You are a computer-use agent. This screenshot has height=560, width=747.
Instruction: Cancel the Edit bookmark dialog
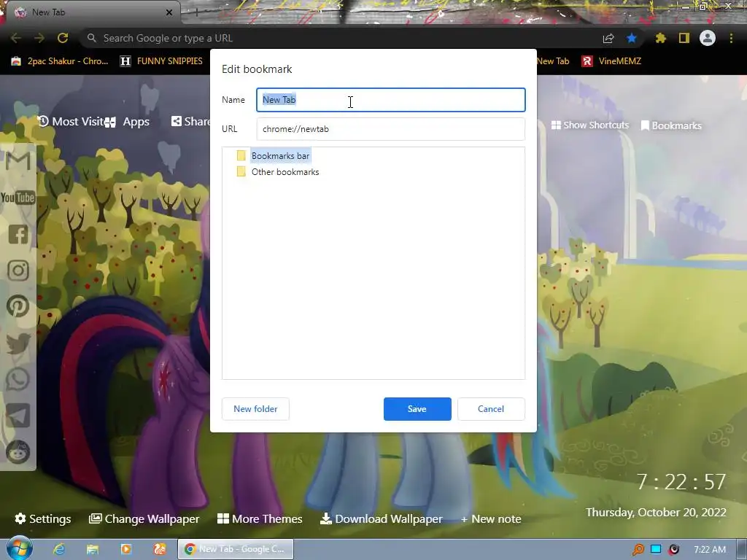pos(491,409)
